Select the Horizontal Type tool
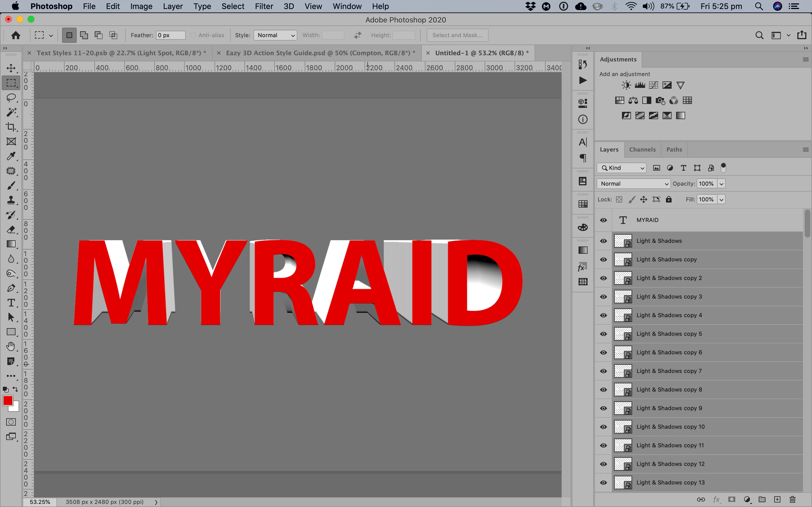Image resolution: width=812 pixels, height=507 pixels. coord(11,303)
